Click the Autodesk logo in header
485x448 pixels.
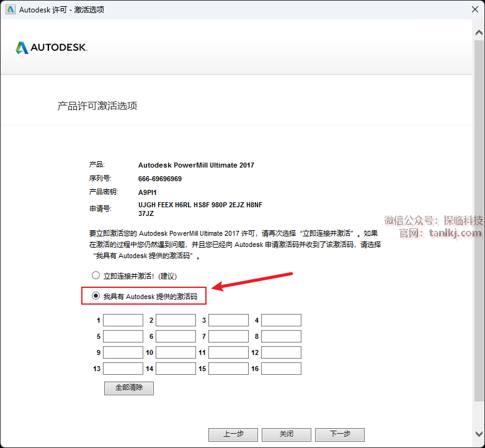(51, 48)
